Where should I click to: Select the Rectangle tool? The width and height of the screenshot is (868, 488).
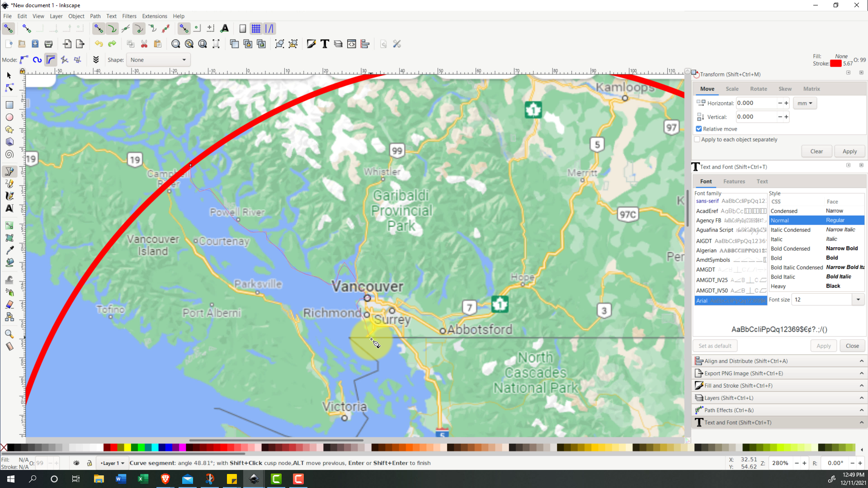tap(9, 105)
